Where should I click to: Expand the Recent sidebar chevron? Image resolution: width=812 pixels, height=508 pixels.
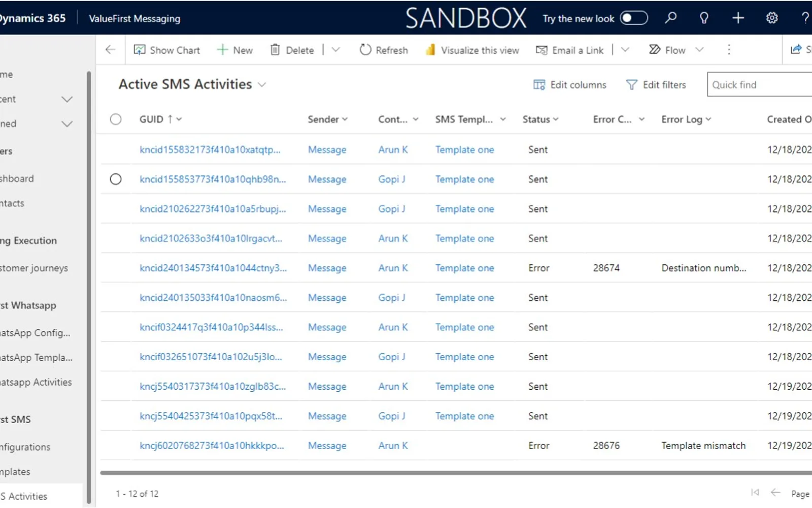pos(67,99)
